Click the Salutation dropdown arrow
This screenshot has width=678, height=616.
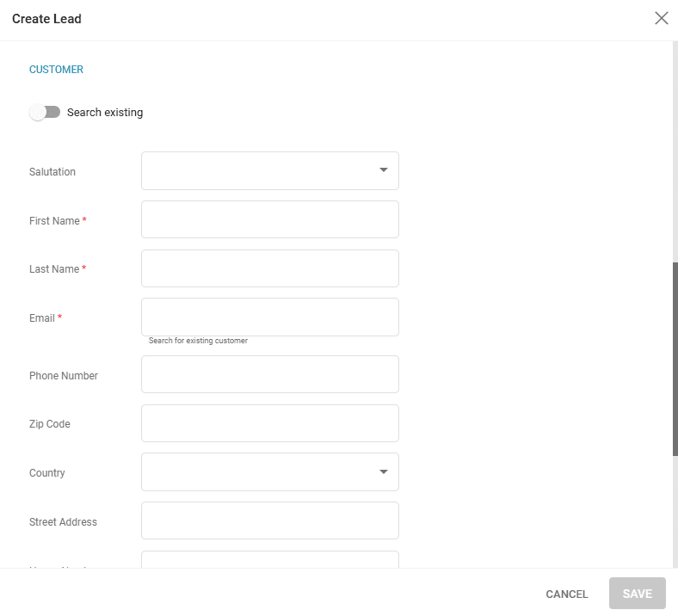pos(384,170)
